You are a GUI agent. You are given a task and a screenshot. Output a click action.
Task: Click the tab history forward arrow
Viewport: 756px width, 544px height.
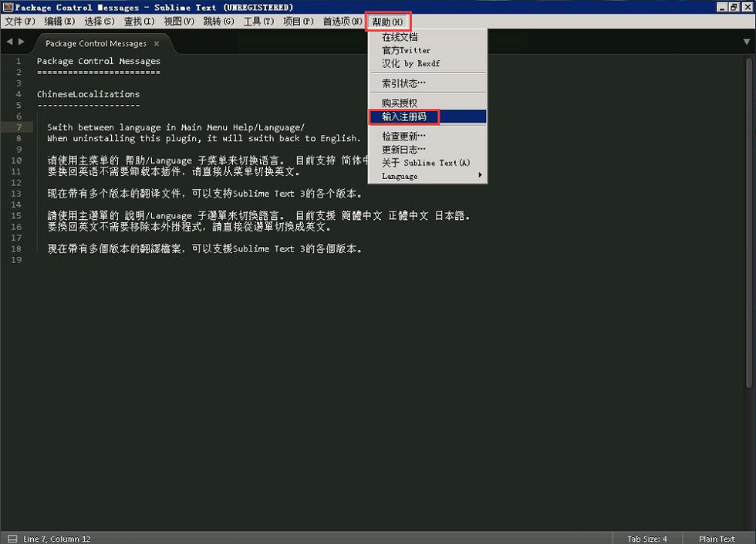[22, 42]
